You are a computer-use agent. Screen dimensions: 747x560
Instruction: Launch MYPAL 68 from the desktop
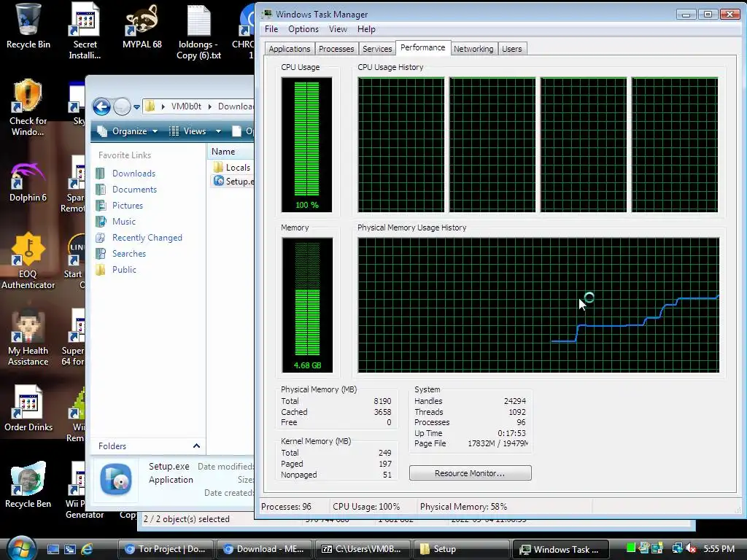coord(142,26)
